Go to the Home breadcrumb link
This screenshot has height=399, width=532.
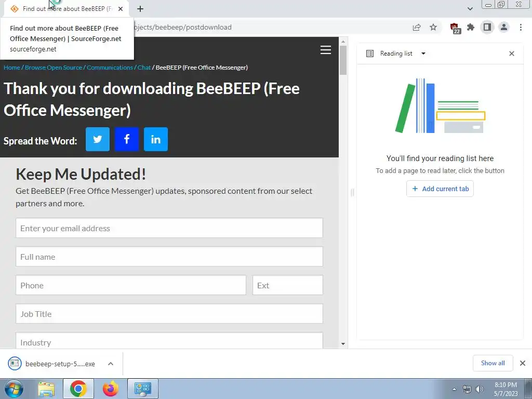coord(12,68)
